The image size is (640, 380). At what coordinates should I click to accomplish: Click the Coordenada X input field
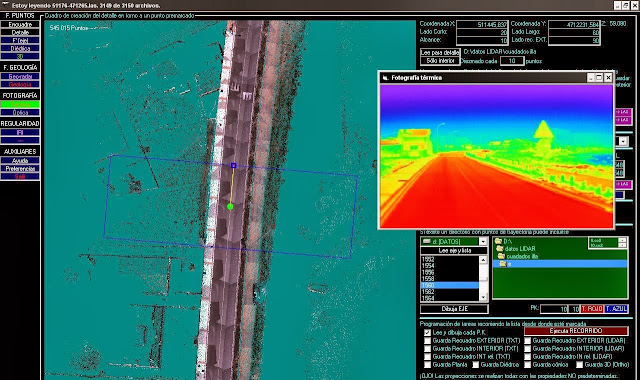point(482,24)
